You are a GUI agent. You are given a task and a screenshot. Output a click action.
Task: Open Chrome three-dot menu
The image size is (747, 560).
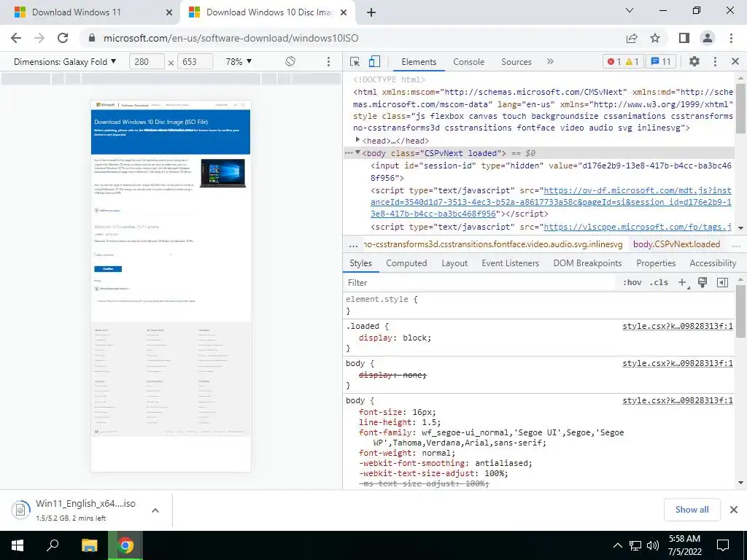pos(731,38)
